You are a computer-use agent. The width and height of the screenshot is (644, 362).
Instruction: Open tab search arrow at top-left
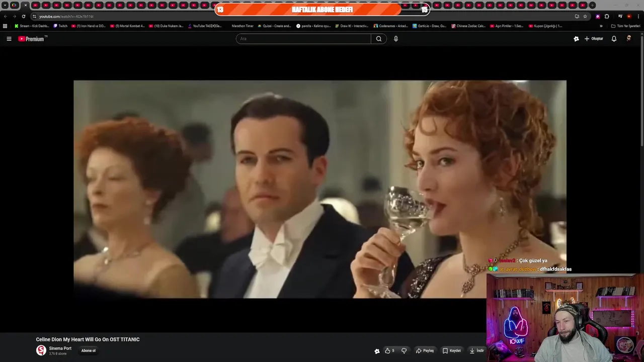5,5
